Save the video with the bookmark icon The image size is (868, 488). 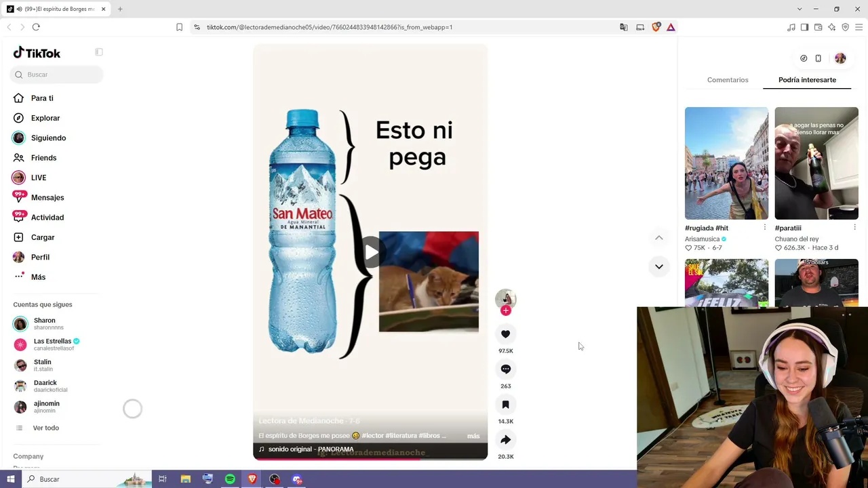click(x=505, y=405)
